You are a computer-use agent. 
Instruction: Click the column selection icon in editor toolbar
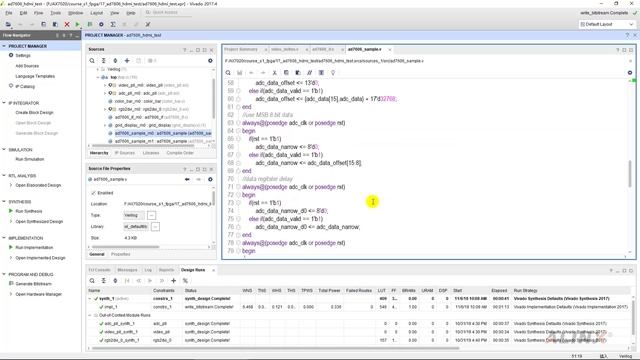[321, 73]
